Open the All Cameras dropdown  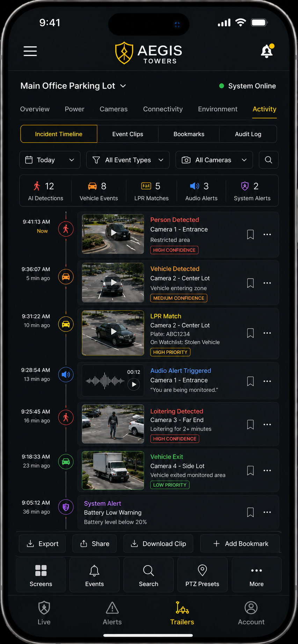[214, 160]
